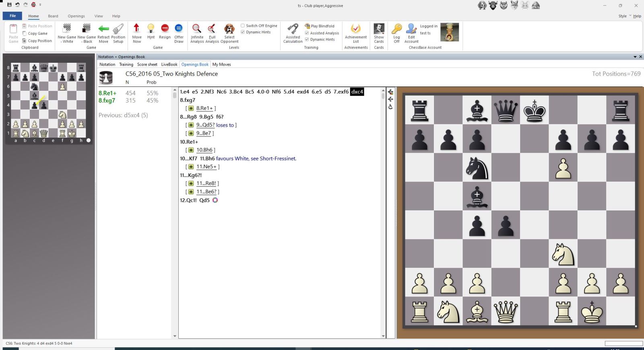Viewport: 644px width, 350px height.
Task: Expand the 10.Bh6 variation plus box
Action: (191, 150)
